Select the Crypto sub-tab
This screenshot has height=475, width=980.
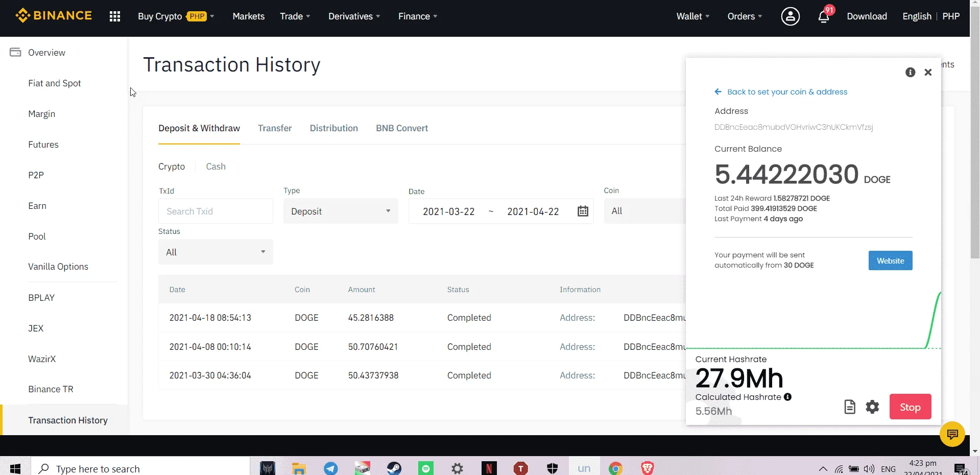tap(172, 167)
